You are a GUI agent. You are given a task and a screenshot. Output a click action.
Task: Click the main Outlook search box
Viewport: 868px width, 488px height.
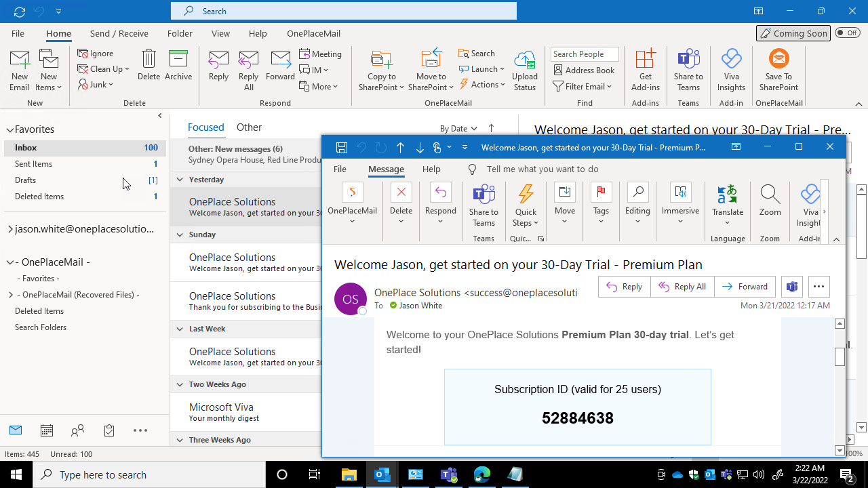click(x=344, y=11)
